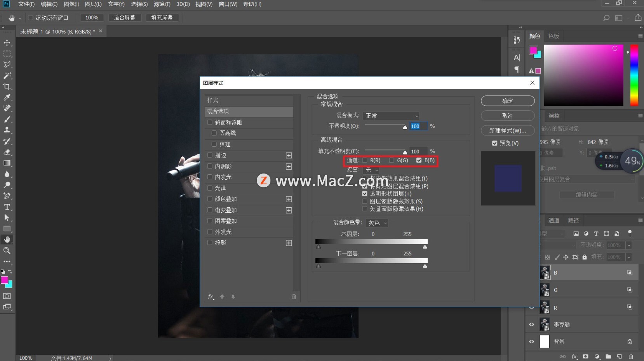
Task: Click the 新建样式(W)... button
Action: pos(508,130)
